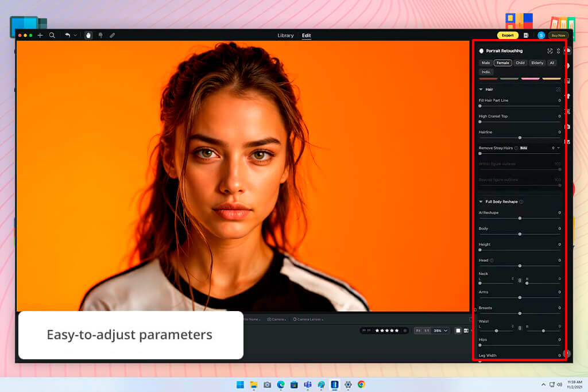The width and height of the screenshot is (588, 392).
Task: Adjust the Head slider handle
Action: 520,266
